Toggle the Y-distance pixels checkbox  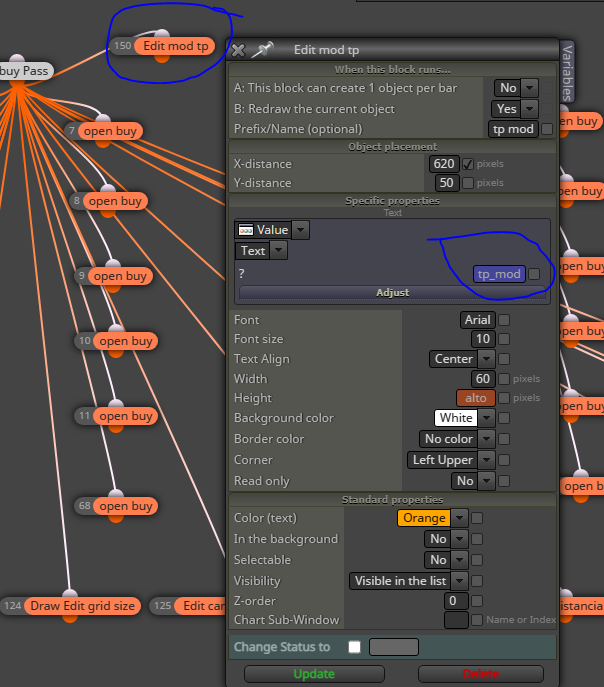pos(468,183)
